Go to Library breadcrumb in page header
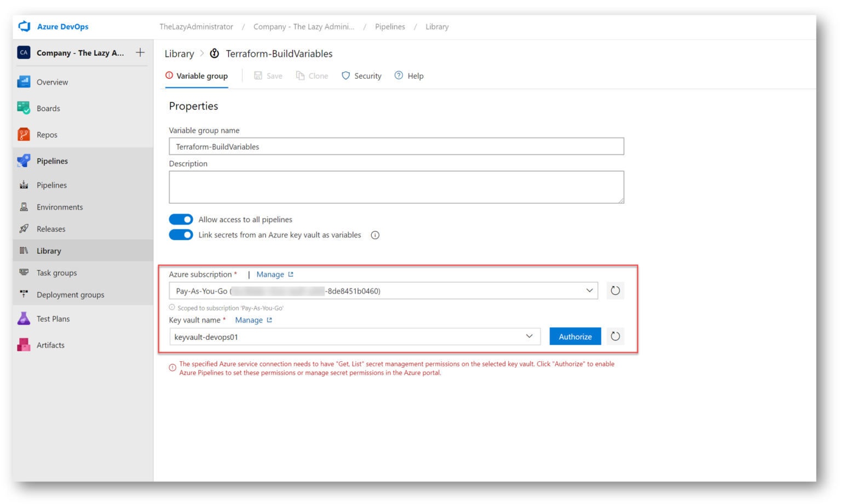The height and width of the screenshot is (504, 841). 179,54
